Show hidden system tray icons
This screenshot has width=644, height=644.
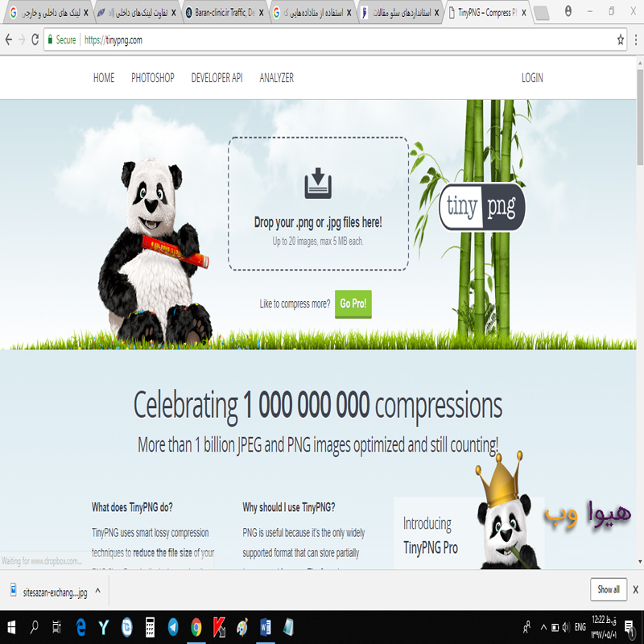pos(543,627)
